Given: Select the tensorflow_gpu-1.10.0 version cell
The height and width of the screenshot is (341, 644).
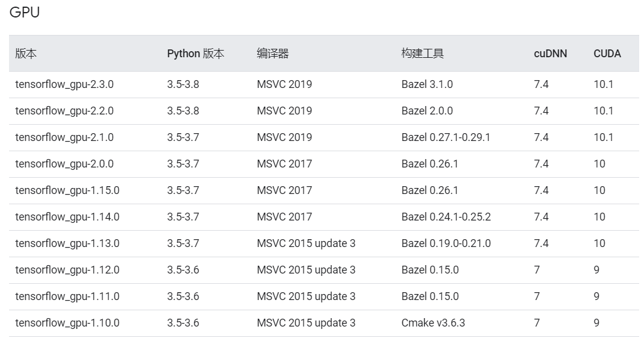Looking at the screenshot, I should (x=67, y=323).
